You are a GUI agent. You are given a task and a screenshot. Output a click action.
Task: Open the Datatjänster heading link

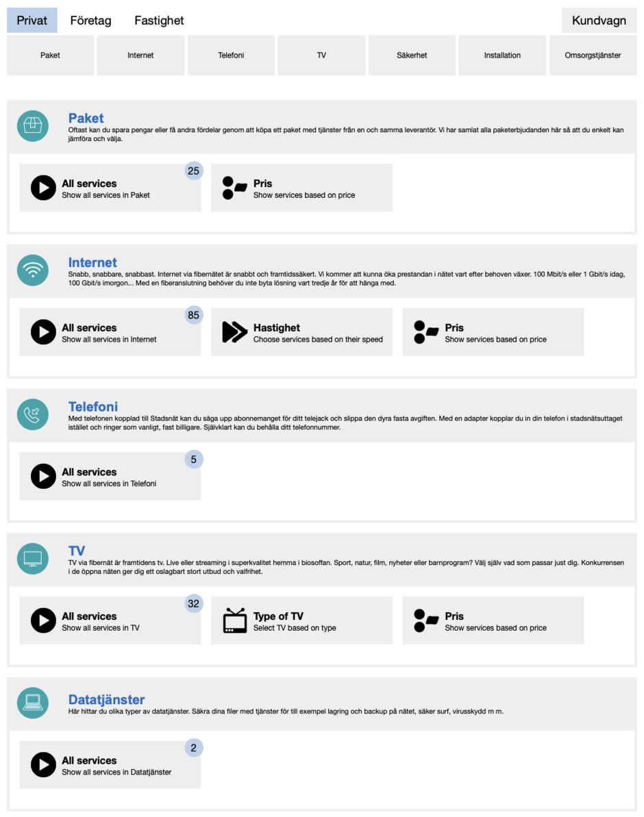click(x=106, y=700)
